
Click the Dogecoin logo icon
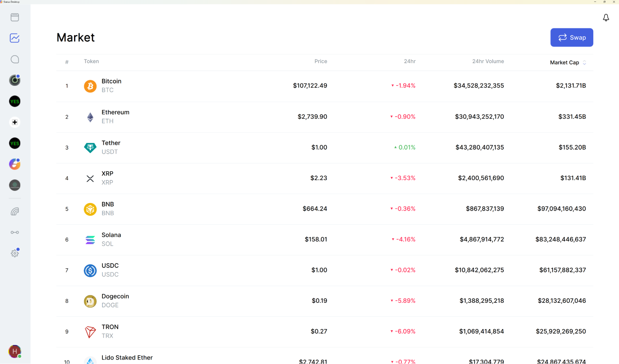(x=90, y=301)
